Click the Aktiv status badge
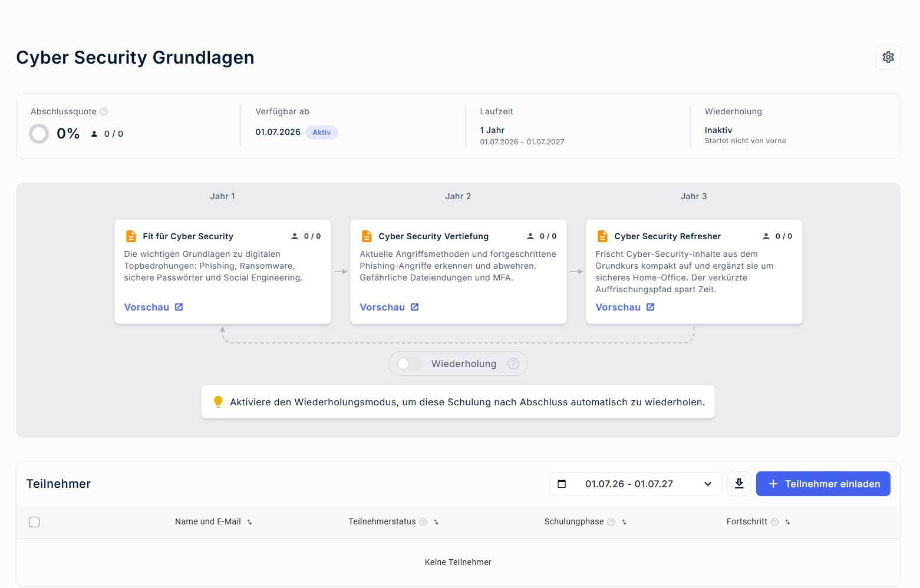 click(322, 133)
